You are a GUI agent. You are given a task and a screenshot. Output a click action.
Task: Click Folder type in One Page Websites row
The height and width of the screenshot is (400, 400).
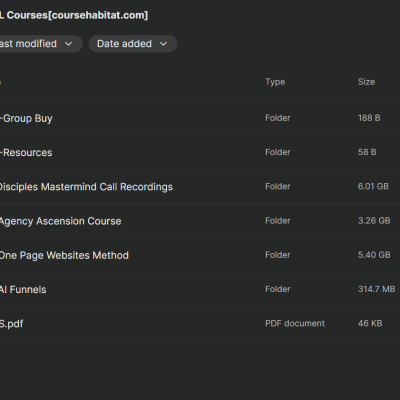click(278, 255)
